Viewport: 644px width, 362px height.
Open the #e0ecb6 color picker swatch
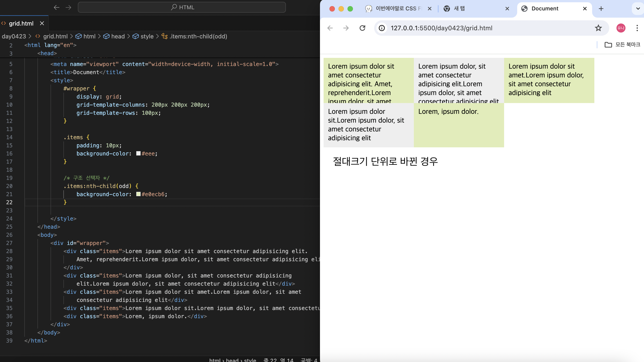[x=139, y=194]
